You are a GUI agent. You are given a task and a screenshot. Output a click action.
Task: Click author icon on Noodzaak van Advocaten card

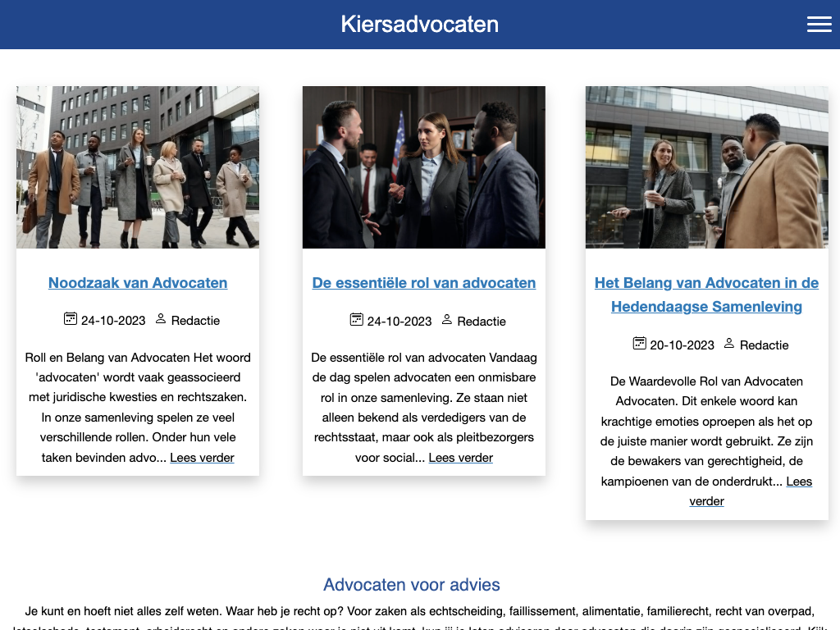[161, 319]
